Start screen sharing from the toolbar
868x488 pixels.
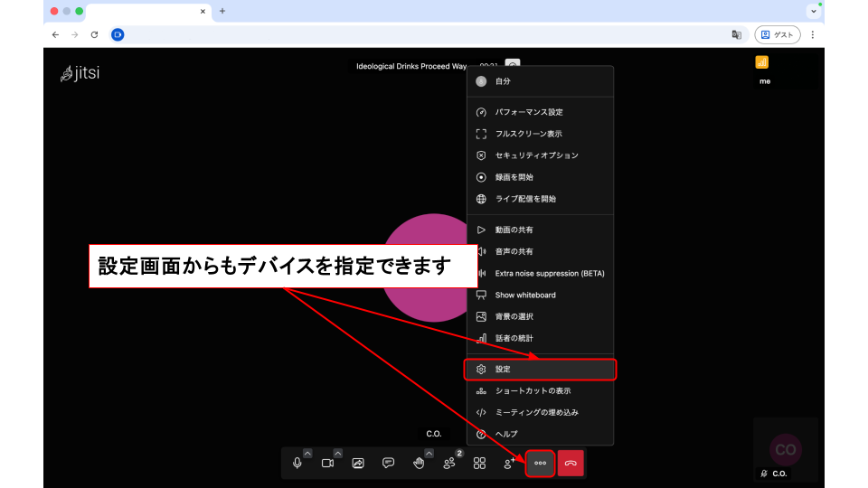(x=358, y=463)
